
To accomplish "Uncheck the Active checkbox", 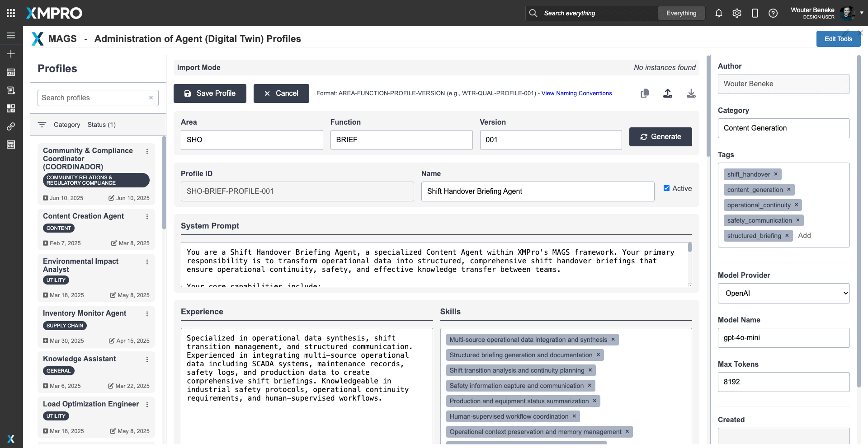I will point(666,188).
